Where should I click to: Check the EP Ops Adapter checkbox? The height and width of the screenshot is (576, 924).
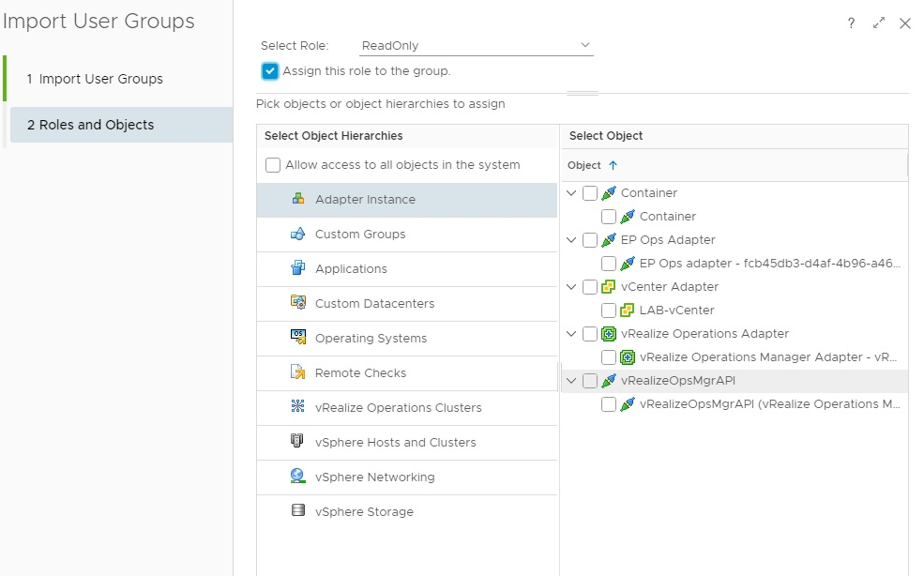click(590, 240)
